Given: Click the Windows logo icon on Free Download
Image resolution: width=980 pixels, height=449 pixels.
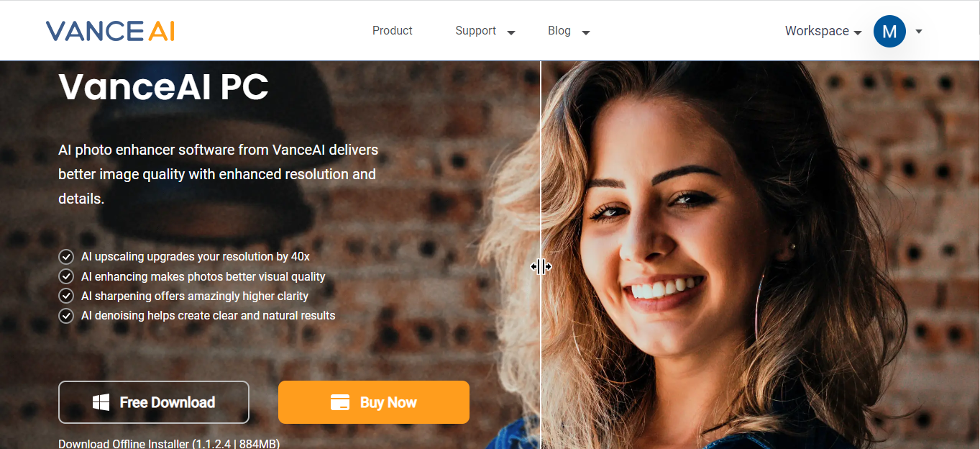Looking at the screenshot, I should click(101, 402).
